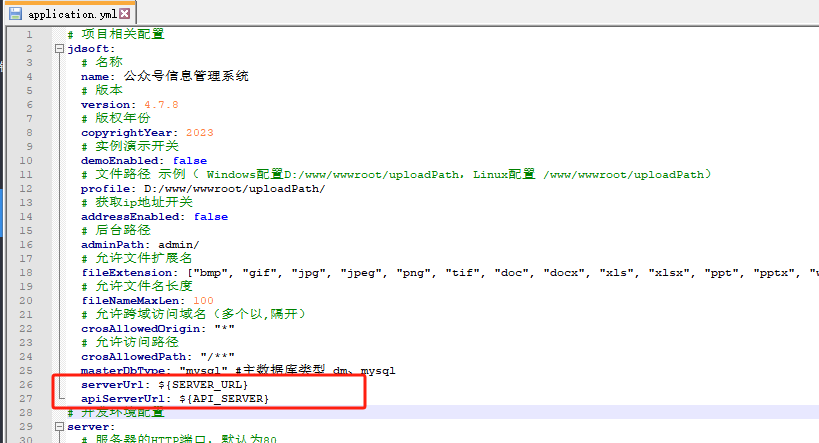This screenshot has height=443, width=819.
Task: Click line number 26 in the gutter
Action: click(x=28, y=384)
